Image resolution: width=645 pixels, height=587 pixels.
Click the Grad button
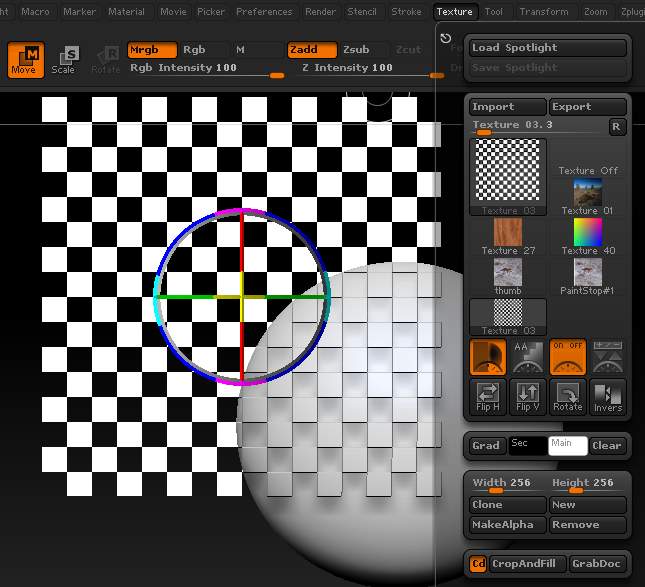[487, 446]
